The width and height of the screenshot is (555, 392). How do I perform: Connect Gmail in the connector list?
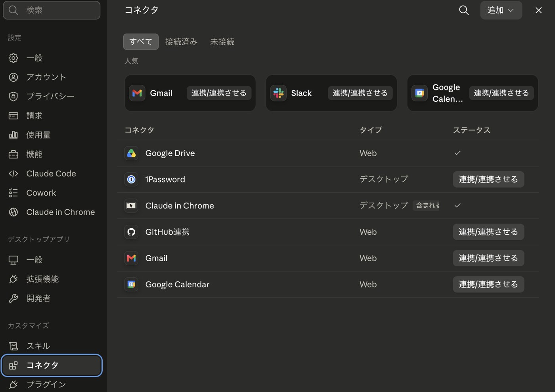pos(488,258)
